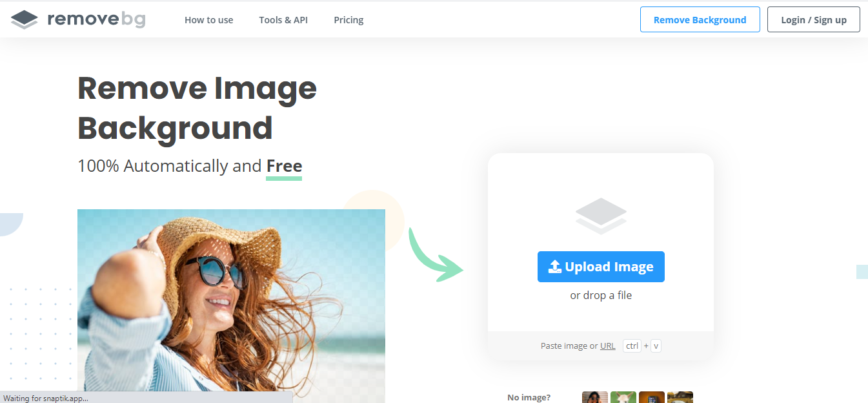Pick the smartphone sample thumbnail
The image size is (868, 403).
tap(652, 397)
